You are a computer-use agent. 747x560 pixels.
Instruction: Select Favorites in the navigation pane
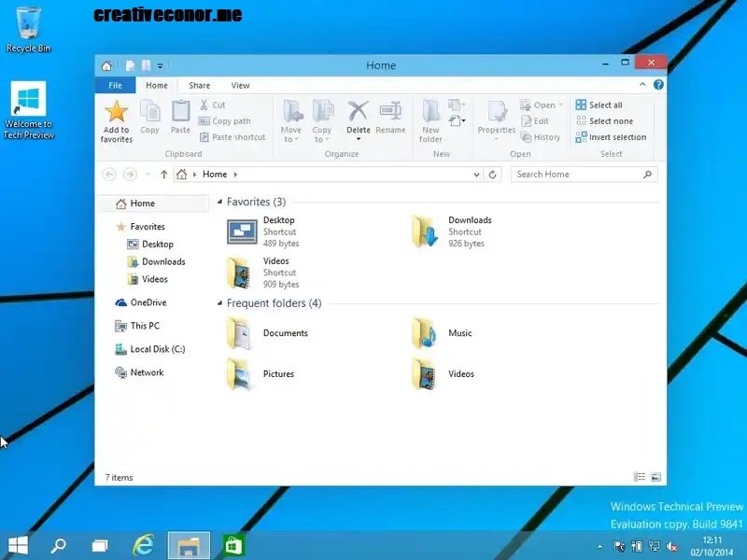pyautogui.click(x=141, y=227)
